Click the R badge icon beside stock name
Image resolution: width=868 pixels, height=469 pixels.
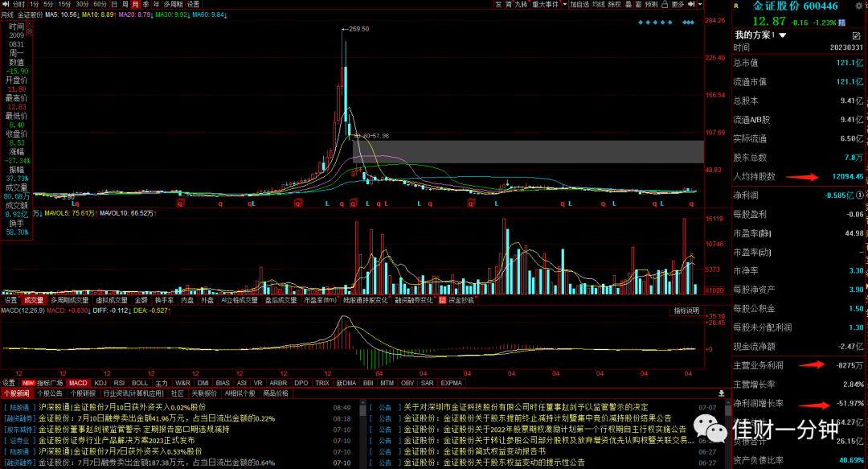[x=736, y=6]
